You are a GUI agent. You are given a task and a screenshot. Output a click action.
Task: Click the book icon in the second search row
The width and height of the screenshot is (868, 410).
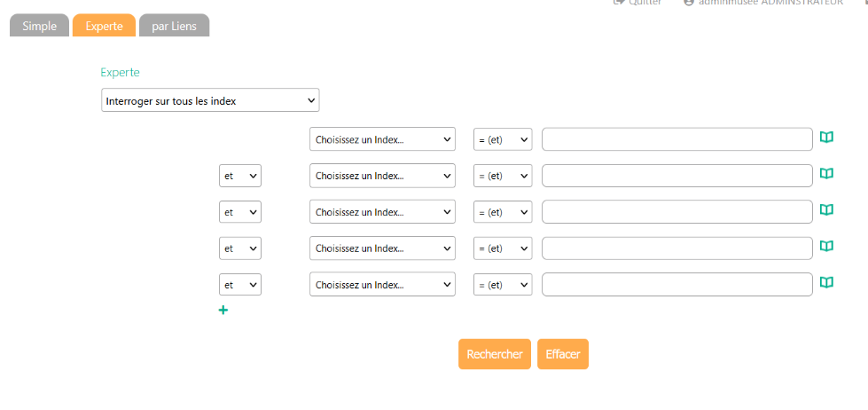[826, 174]
